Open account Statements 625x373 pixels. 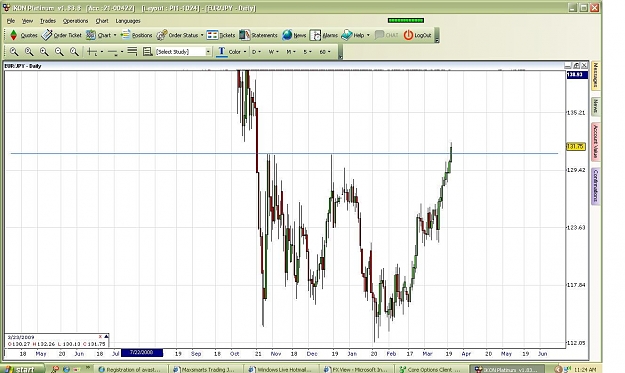(x=258, y=35)
